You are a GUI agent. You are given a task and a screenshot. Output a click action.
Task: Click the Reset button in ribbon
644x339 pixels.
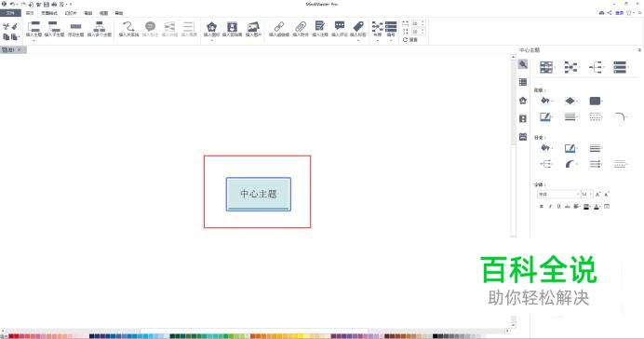point(410,39)
